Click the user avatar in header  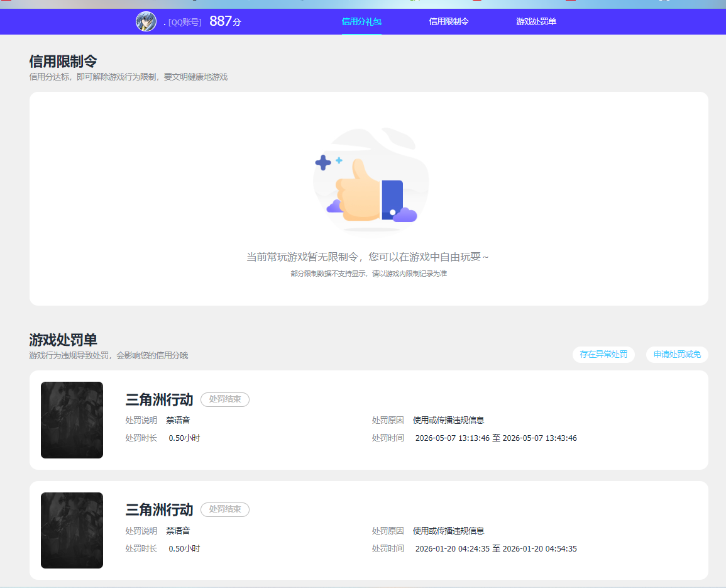(x=146, y=21)
